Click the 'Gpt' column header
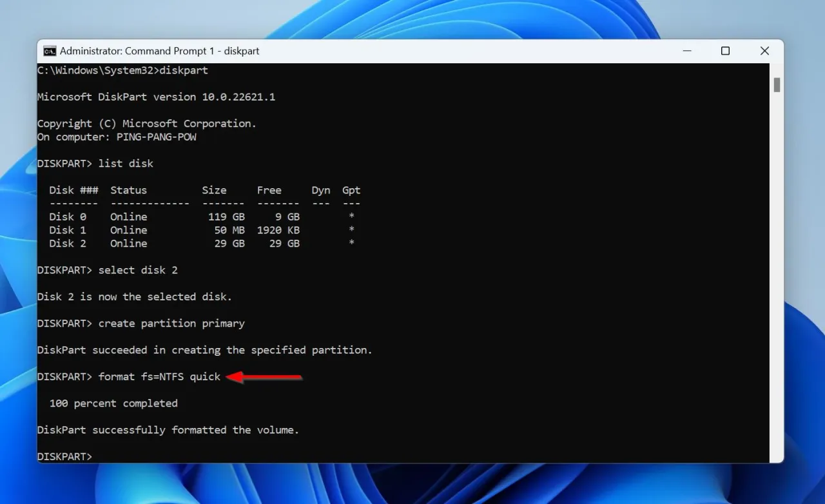 [351, 190]
